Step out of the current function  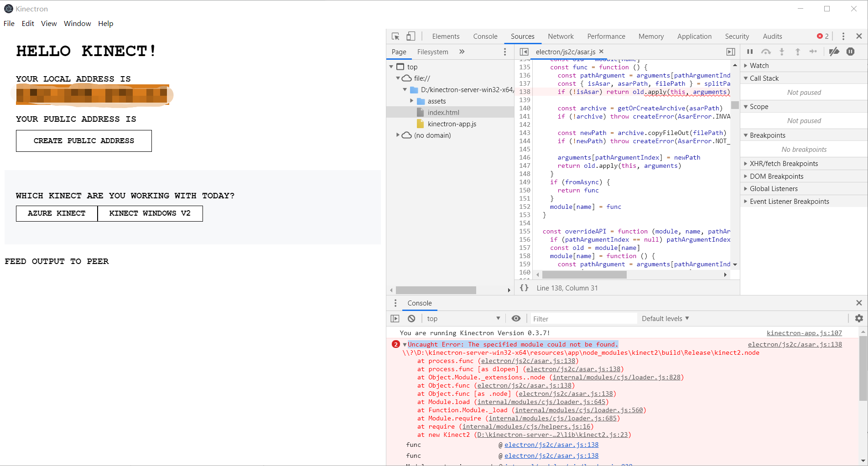[797, 52]
